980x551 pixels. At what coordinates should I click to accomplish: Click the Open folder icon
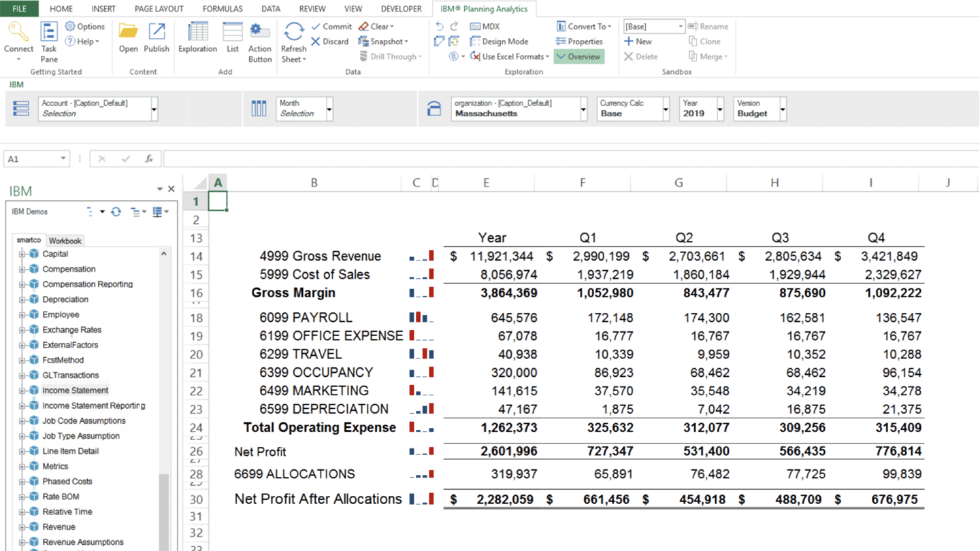[x=128, y=31]
